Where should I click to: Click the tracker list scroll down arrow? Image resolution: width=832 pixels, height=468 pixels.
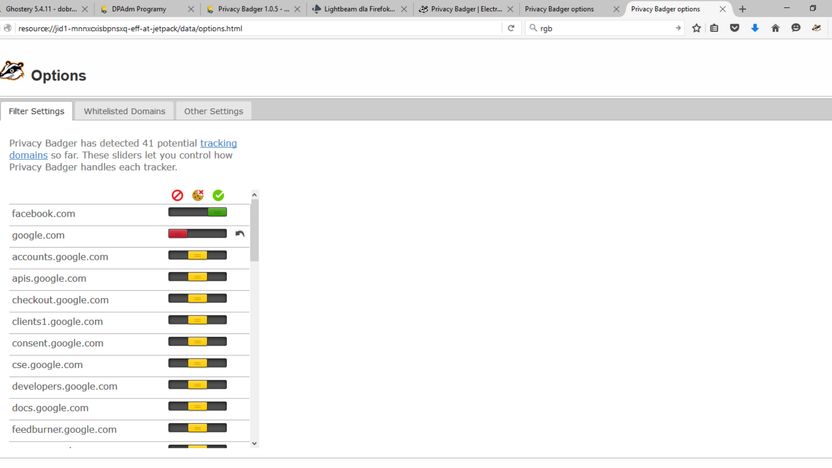click(x=254, y=443)
